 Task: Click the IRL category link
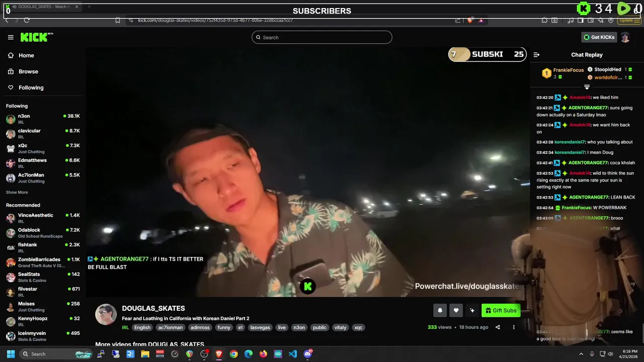click(125, 327)
